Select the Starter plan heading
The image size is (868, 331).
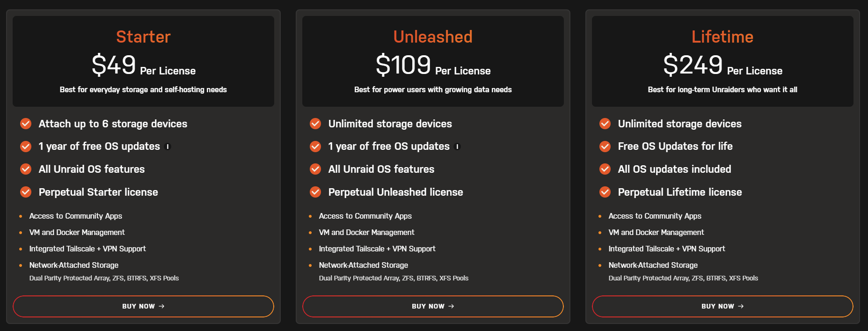click(143, 37)
